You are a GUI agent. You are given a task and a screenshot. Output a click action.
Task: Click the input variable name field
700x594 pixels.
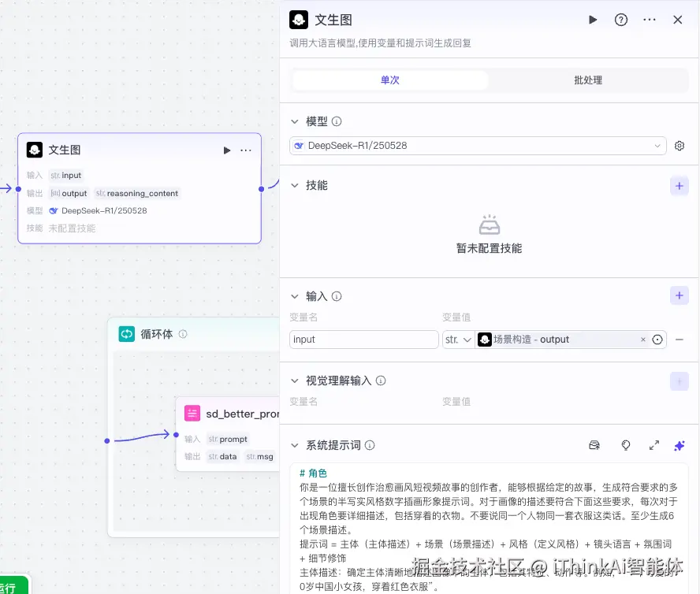click(363, 340)
